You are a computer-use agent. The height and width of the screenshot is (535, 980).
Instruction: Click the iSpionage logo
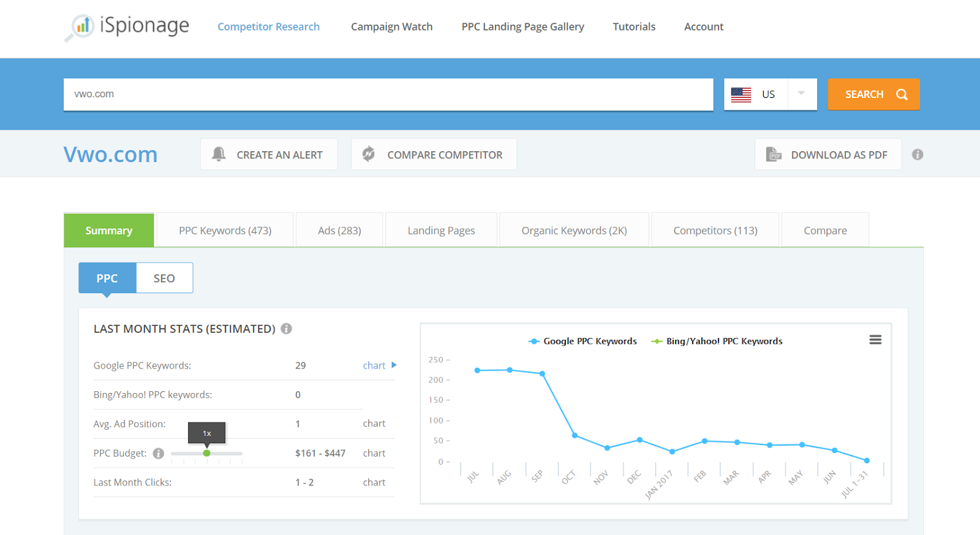[x=127, y=27]
